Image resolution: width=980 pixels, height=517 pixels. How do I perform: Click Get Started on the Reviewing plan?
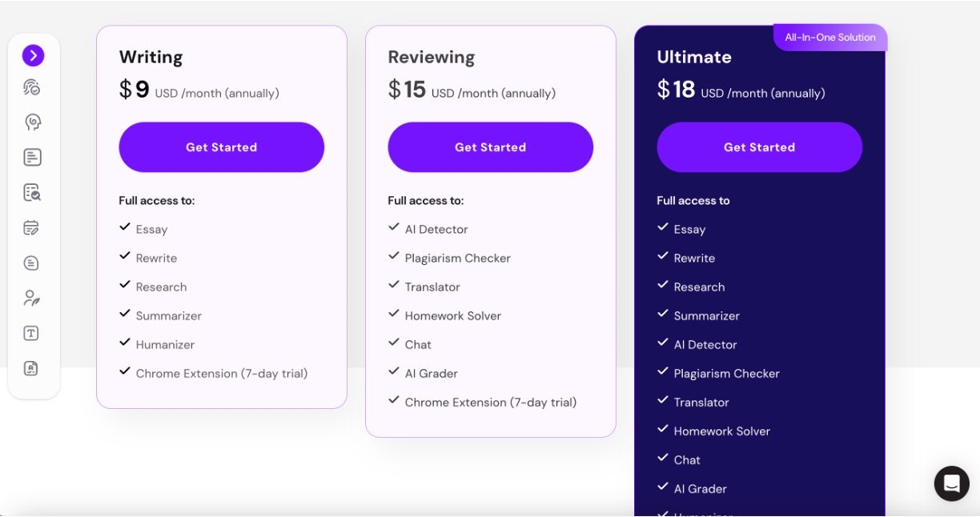pos(491,147)
